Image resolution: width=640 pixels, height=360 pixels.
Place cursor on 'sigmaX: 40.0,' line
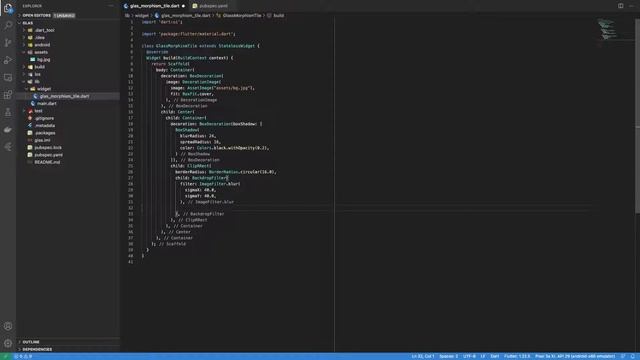point(200,190)
